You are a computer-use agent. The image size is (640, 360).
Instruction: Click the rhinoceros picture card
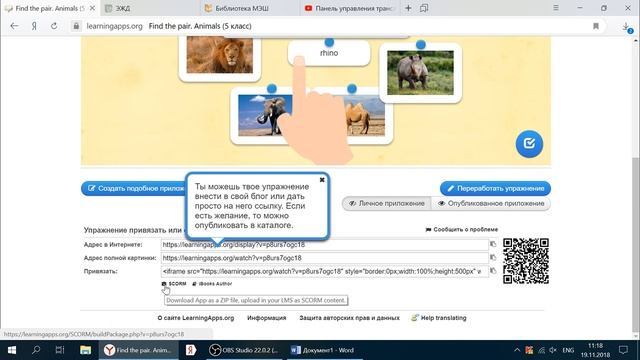(x=420, y=73)
